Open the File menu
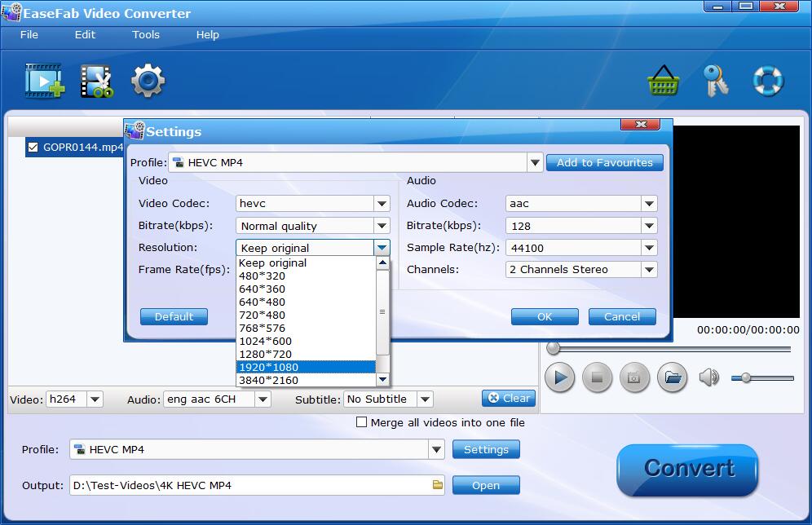 point(29,35)
